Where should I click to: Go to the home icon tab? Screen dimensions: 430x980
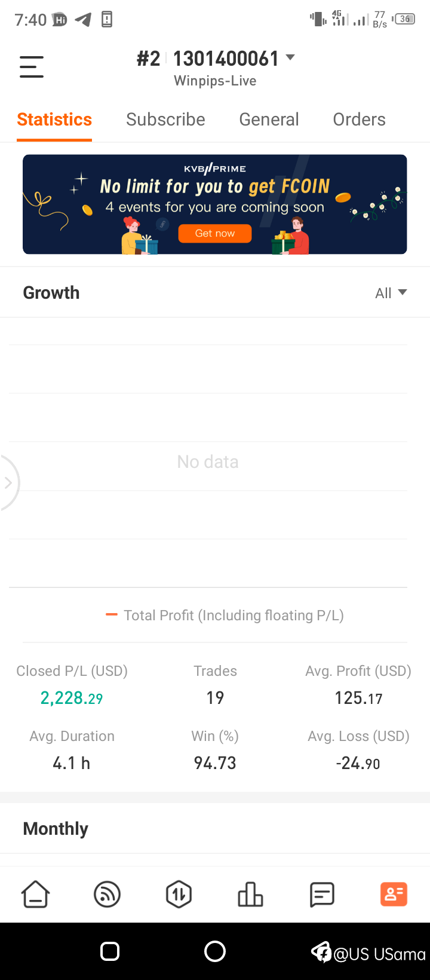[36, 895]
